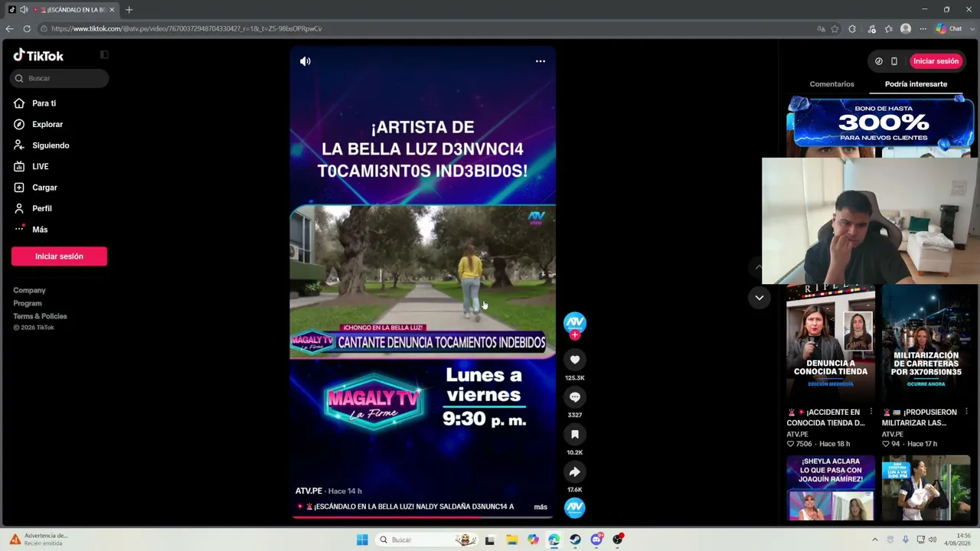Follow ATV with the red plus badge
This screenshot has width=980, height=551.
tap(575, 335)
